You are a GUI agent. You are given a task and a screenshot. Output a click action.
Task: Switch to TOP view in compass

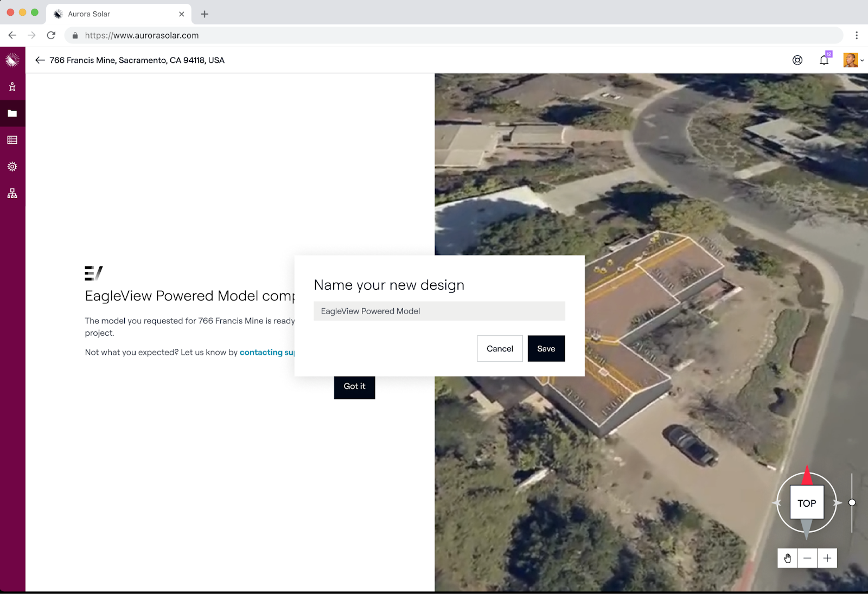[x=807, y=503]
